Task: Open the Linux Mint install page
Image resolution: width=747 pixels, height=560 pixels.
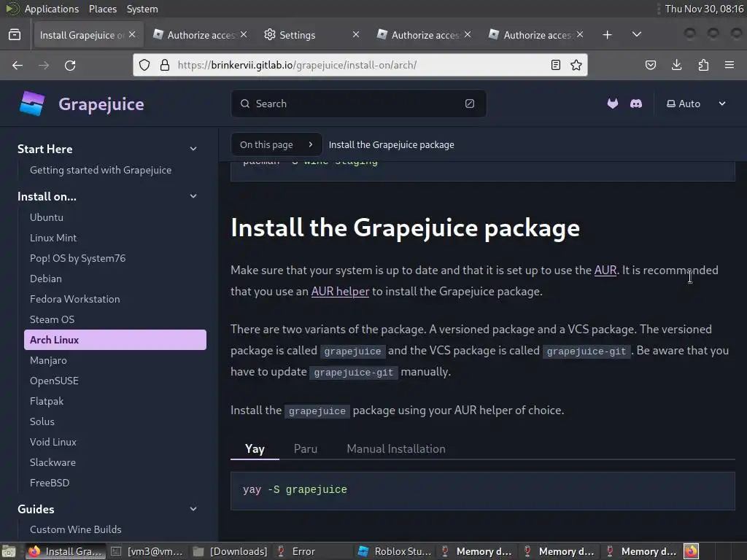Action: tap(53, 238)
